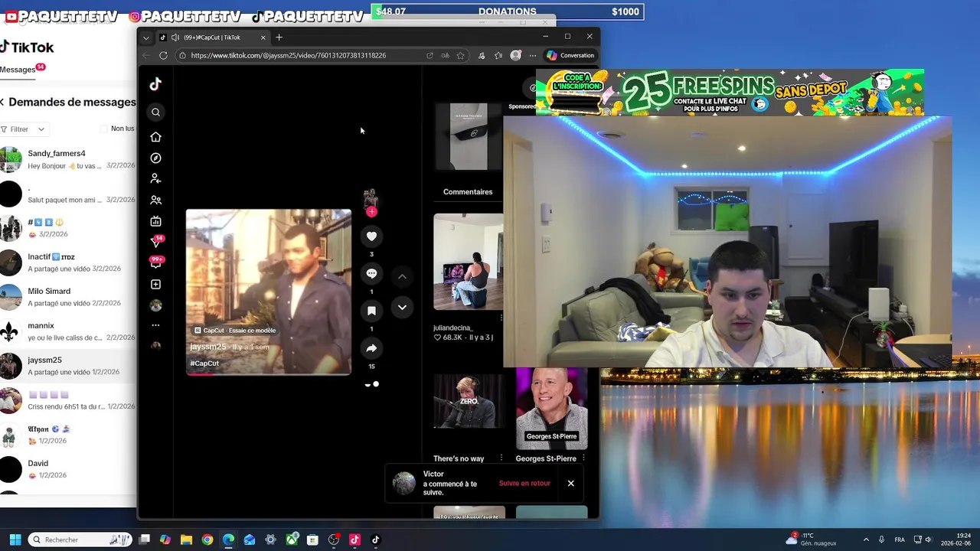This screenshot has width=980, height=551.
Task: Click Suivre en retour for Victor
Action: [524, 484]
